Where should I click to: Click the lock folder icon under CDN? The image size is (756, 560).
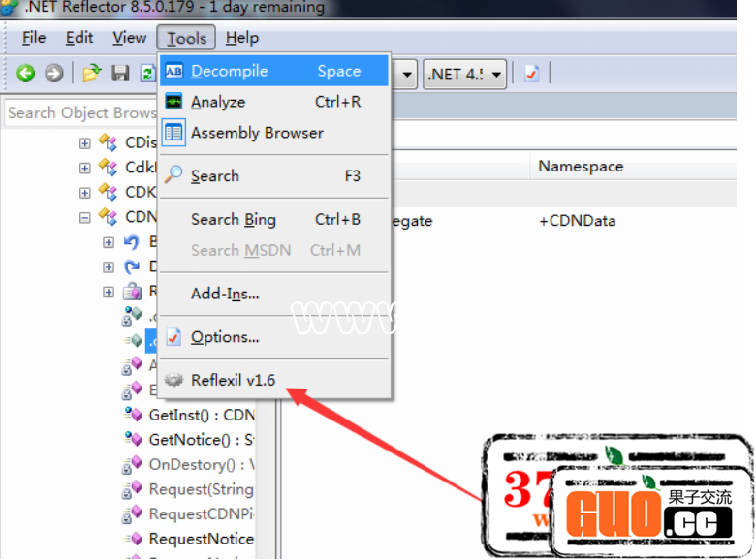132,291
